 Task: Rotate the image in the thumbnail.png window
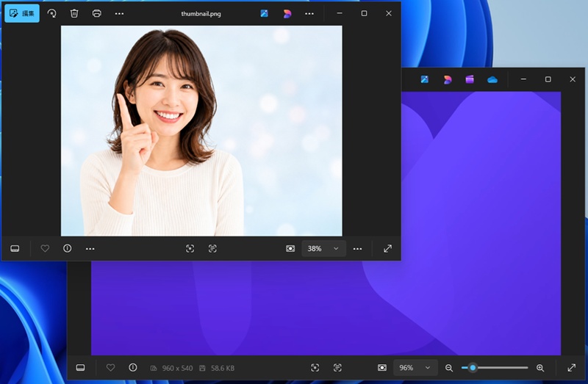[51, 13]
